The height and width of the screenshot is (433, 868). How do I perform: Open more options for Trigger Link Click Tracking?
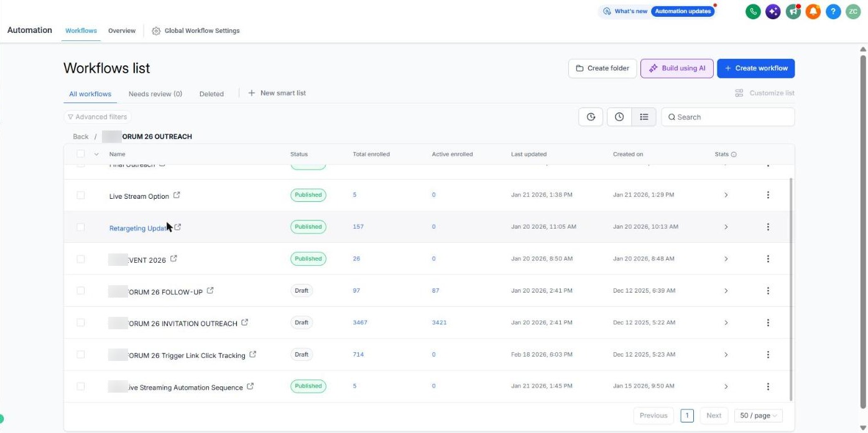tap(768, 355)
